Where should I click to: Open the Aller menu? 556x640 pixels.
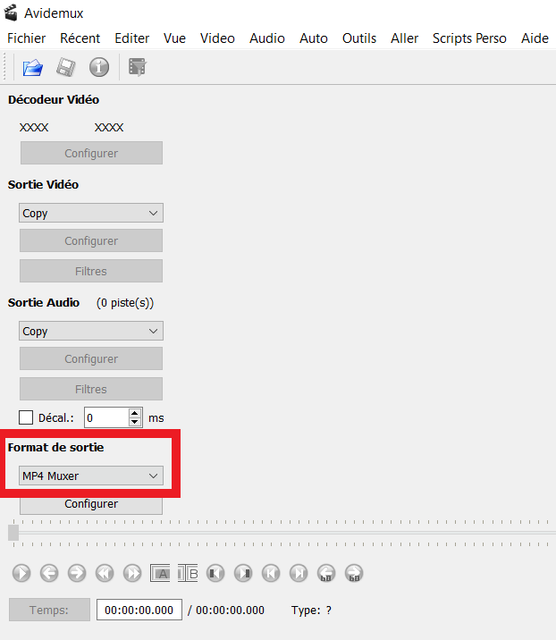click(x=404, y=38)
